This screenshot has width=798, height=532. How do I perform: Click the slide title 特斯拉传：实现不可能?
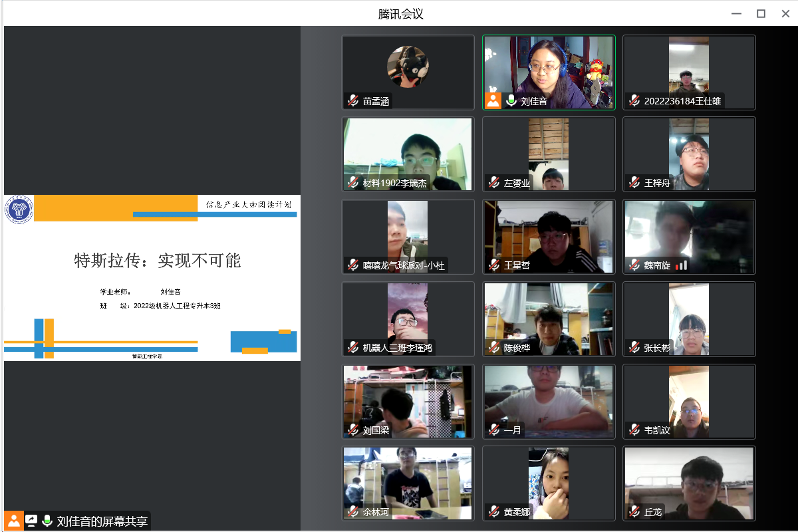[158, 261]
